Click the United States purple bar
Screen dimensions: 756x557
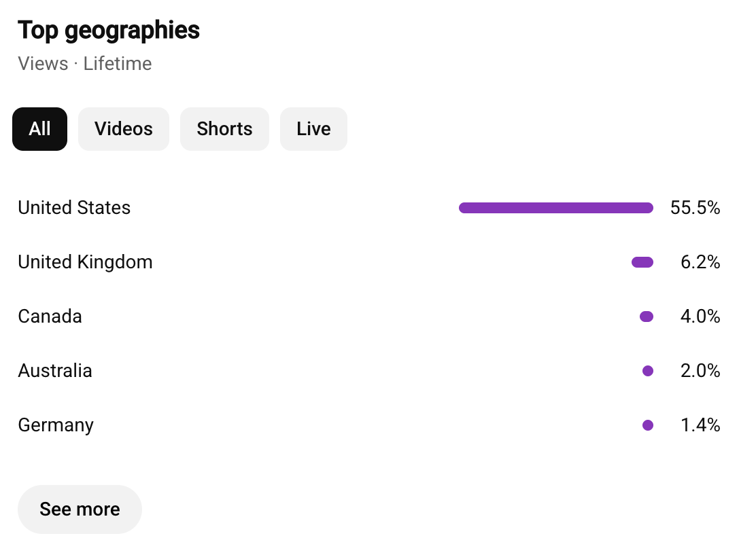pyautogui.click(x=556, y=208)
